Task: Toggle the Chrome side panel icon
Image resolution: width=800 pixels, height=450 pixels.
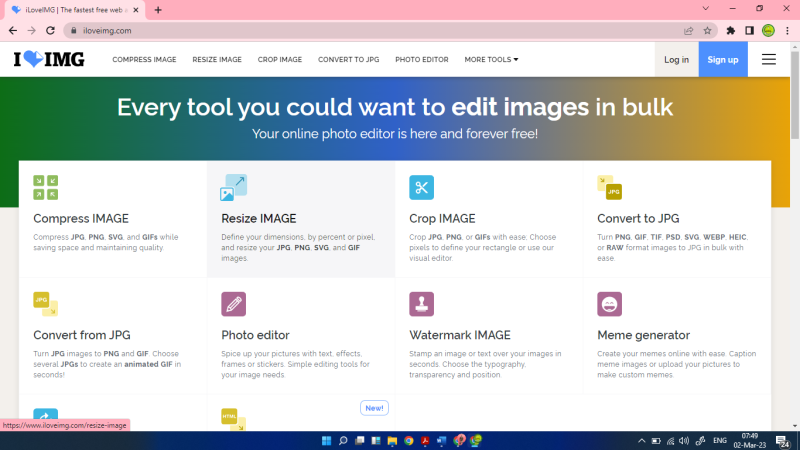Action: point(749,31)
